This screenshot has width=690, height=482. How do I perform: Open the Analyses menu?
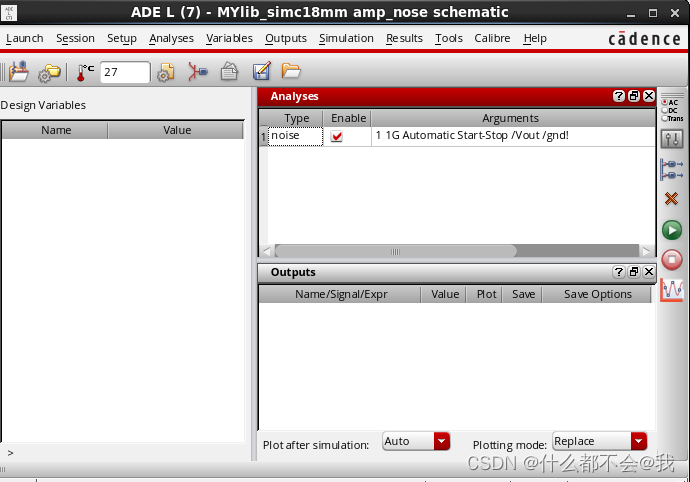171,38
